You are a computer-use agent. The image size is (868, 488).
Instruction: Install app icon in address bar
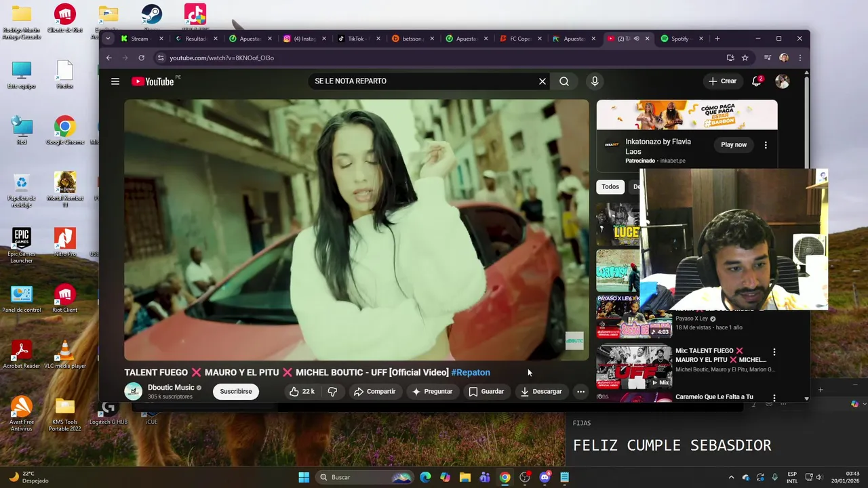pos(730,58)
